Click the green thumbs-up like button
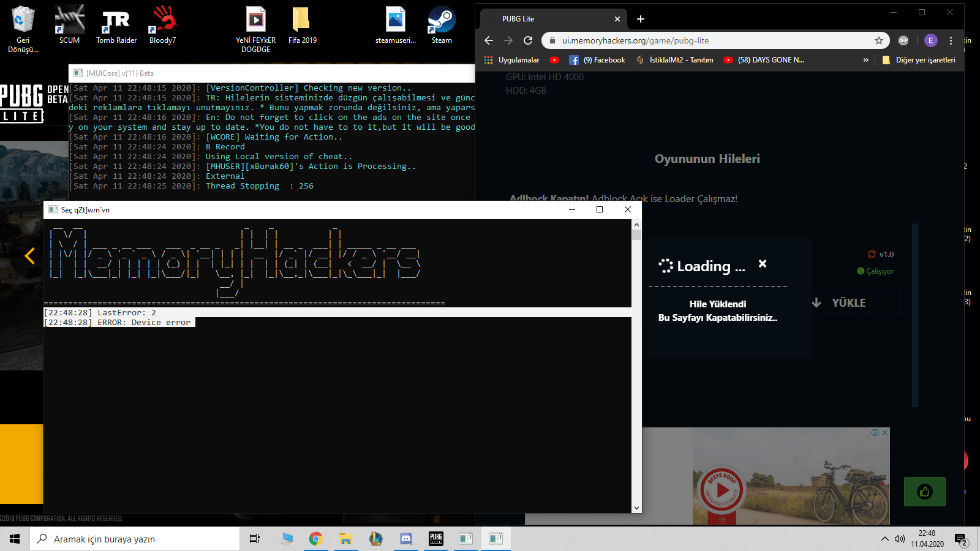 (x=925, y=492)
